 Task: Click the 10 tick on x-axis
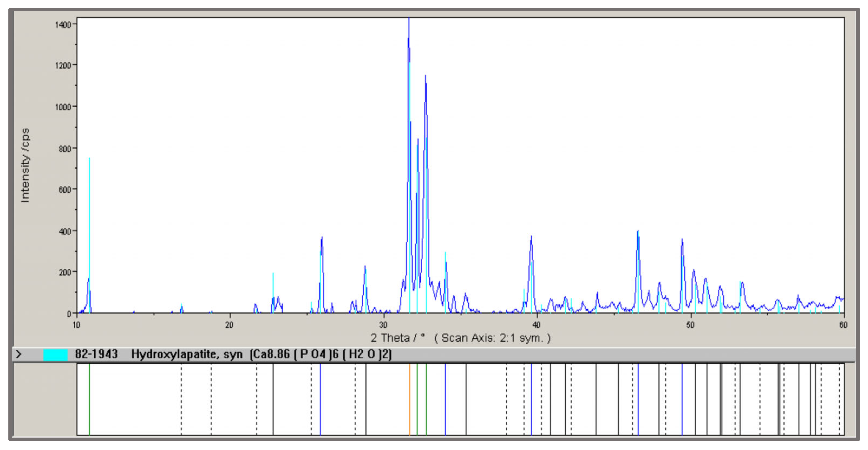[77, 325]
